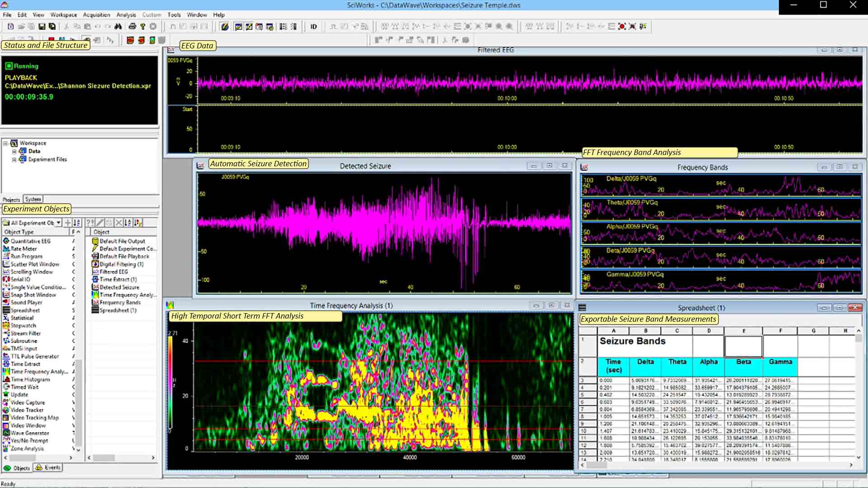868x488 pixels.
Task: Expand the Experiment Files tree node
Action: click(x=14, y=160)
